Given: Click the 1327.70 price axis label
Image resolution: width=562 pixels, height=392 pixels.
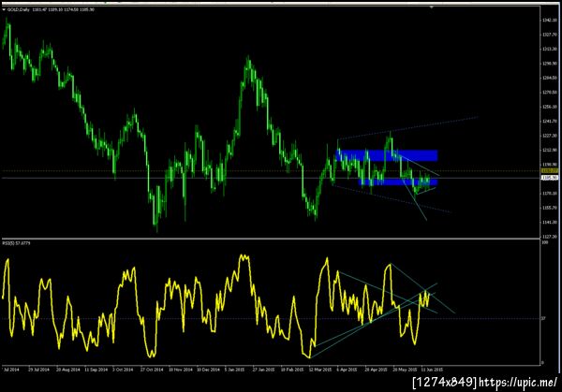Looking at the screenshot, I should coord(550,35).
